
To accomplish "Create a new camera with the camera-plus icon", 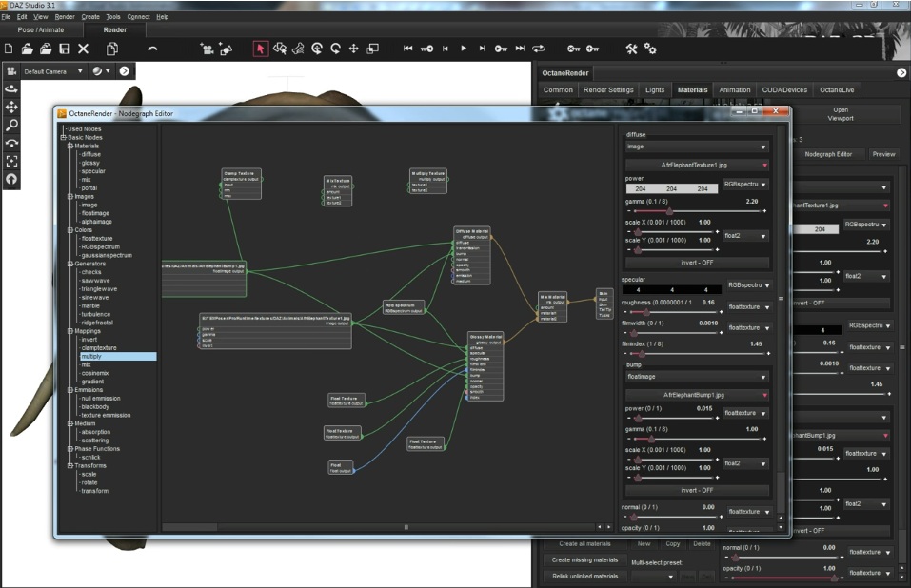I will click(207, 49).
